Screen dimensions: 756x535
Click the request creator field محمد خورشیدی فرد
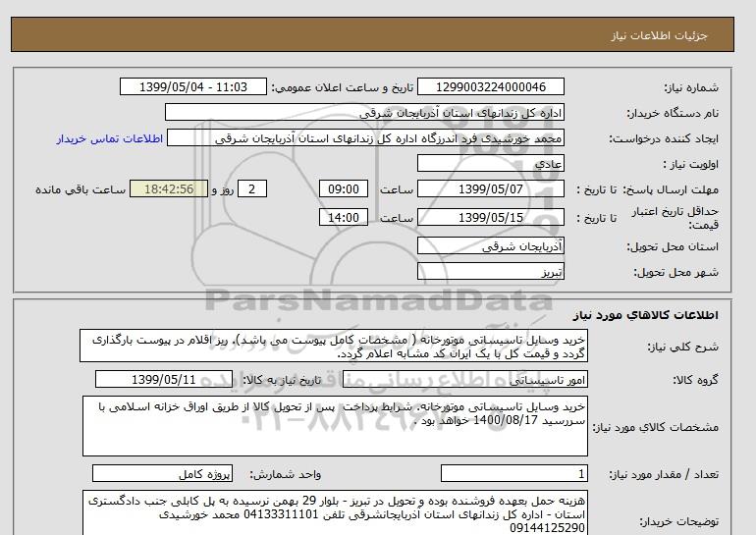[365, 138]
